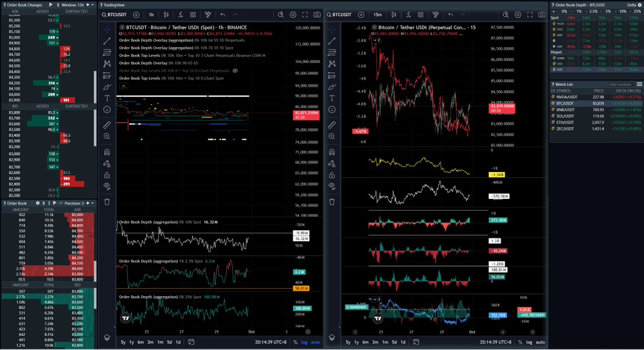The width and height of the screenshot is (644, 350).
Task: Decrease the Order Book Changes window with minus
Action: click(x=92, y=5)
